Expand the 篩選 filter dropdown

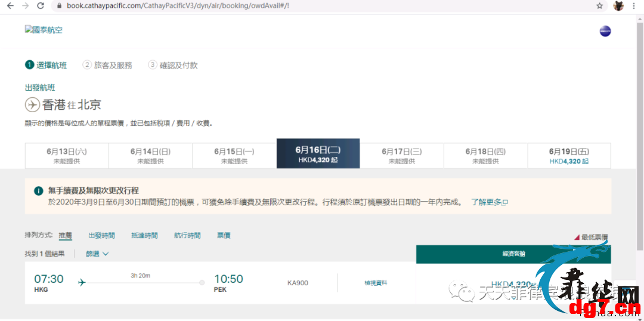point(97,254)
